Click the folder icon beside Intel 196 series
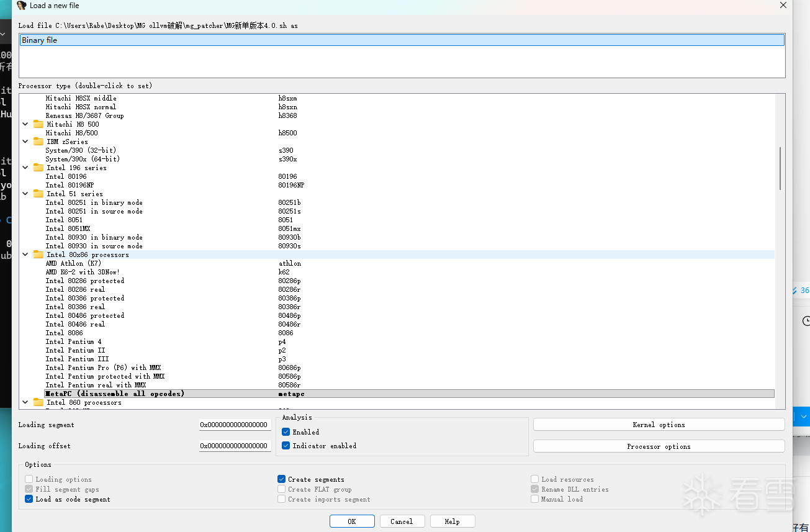This screenshot has height=532, width=810. tap(38, 168)
